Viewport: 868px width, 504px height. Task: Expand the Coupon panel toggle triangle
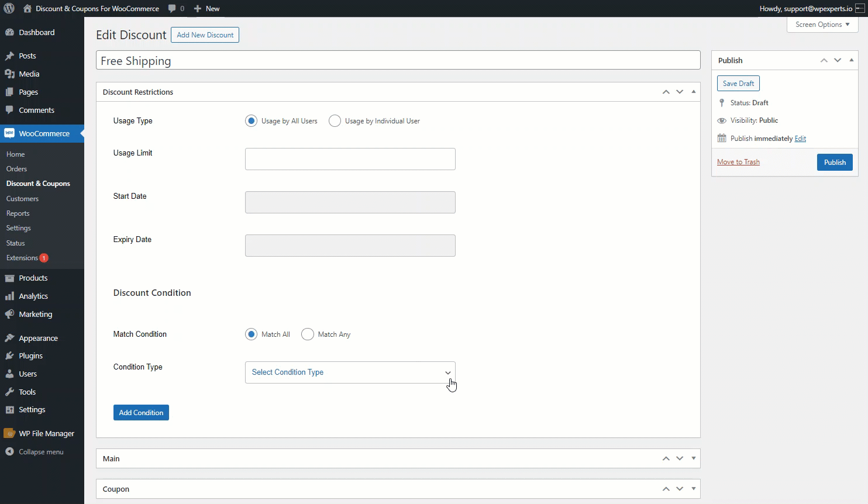click(694, 489)
